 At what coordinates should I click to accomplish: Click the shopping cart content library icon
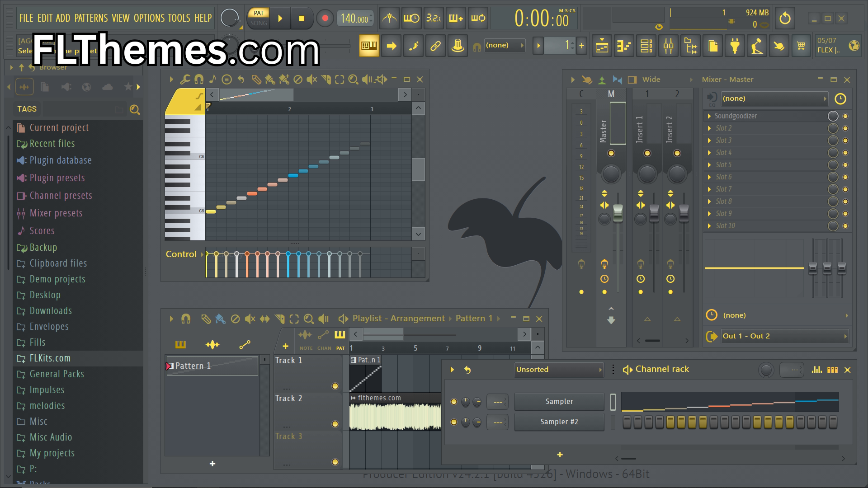tap(801, 46)
